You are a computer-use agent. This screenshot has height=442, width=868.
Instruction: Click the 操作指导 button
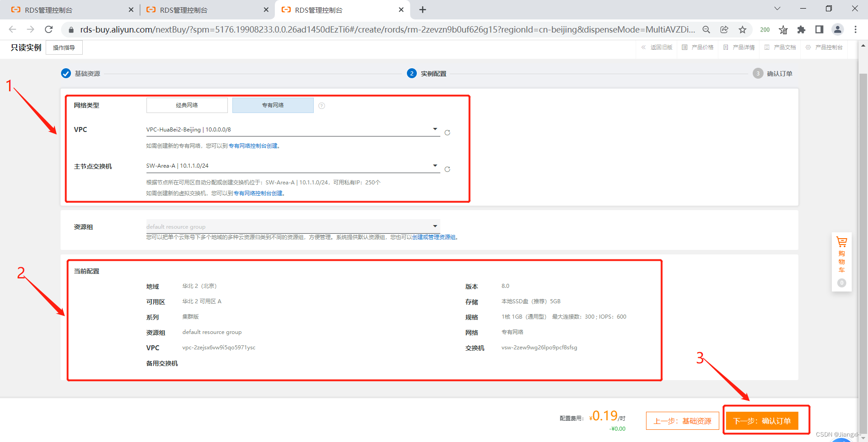(x=64, y=47)
